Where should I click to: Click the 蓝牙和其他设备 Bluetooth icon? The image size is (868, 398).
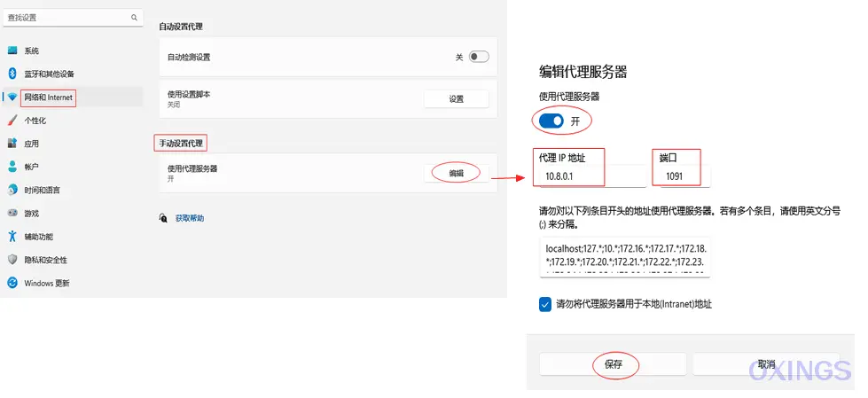tap(12, 74)
